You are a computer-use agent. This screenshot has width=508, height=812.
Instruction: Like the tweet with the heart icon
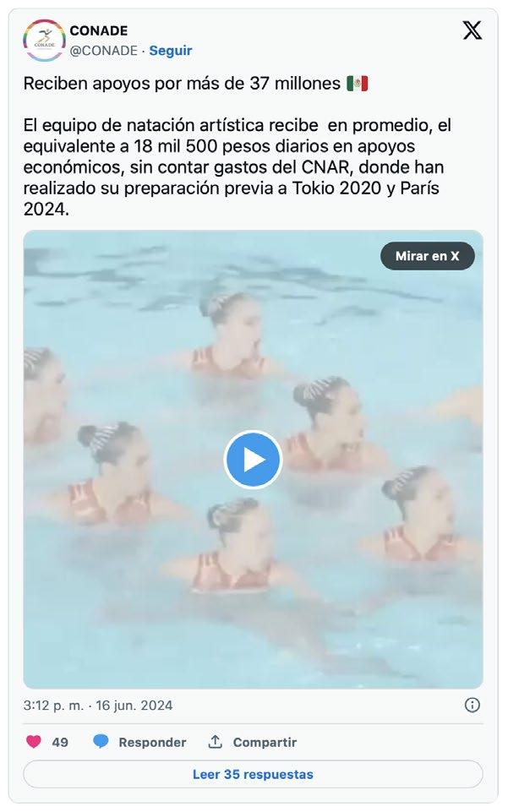click(34, 742)
